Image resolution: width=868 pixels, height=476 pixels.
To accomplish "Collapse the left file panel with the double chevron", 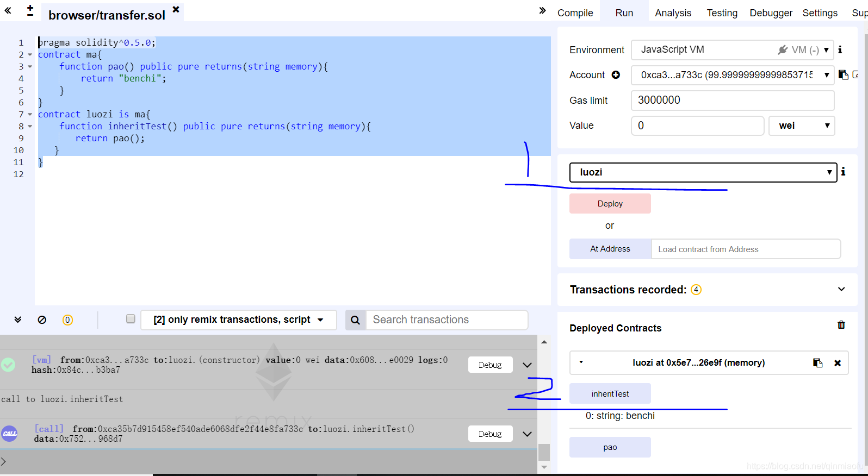I will coord(8,10).
